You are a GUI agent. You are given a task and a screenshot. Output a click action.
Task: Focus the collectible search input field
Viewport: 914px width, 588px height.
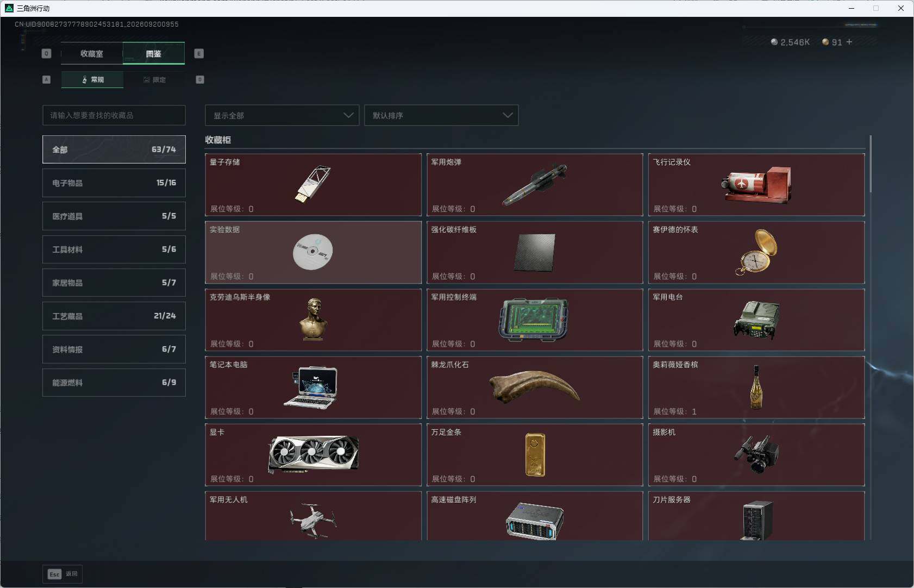114,115
